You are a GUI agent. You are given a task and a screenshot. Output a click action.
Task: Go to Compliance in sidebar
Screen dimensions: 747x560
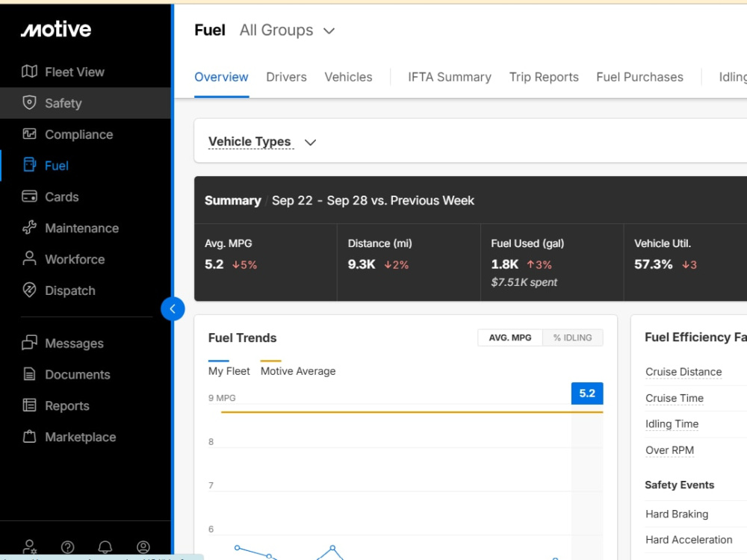[x=85, y=134]
